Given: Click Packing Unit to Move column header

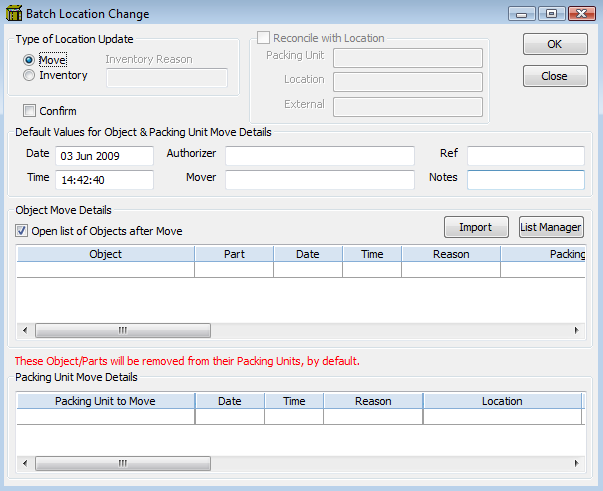Looking at the screenshot, I should point(106,401).
